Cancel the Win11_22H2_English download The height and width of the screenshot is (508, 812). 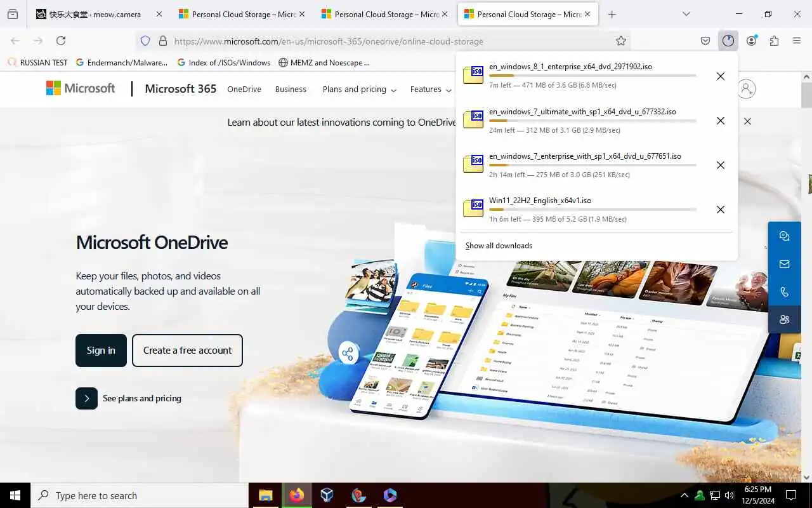[720, 210]
